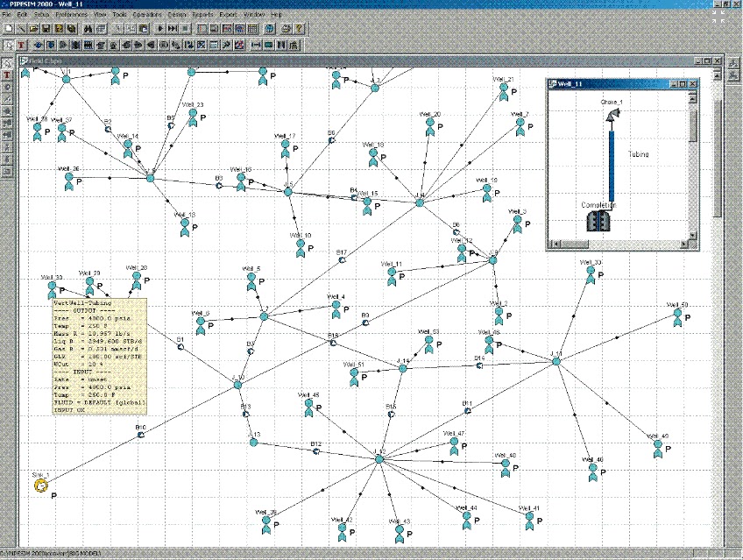Image resolution: width=743 pixels, height=560 pixels.
Task: Click the Paste icon in the toolbar
Action: coord(143,29)
